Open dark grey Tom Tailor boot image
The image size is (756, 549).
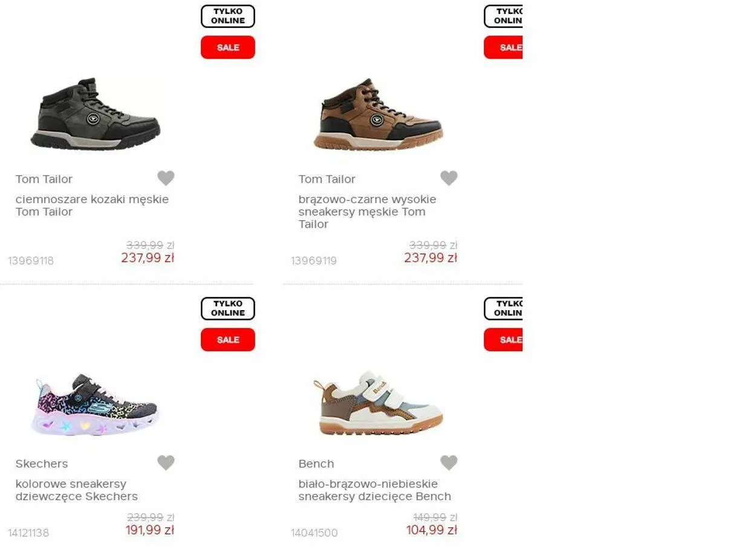(96, 114)
